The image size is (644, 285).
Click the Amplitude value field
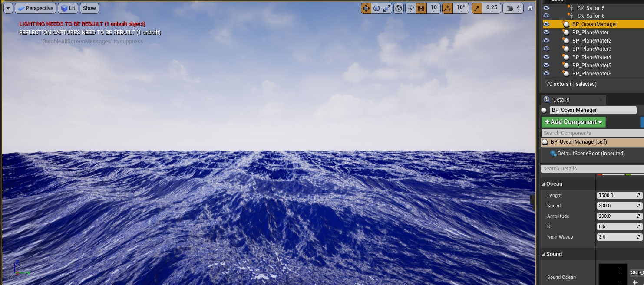(617, 216)
